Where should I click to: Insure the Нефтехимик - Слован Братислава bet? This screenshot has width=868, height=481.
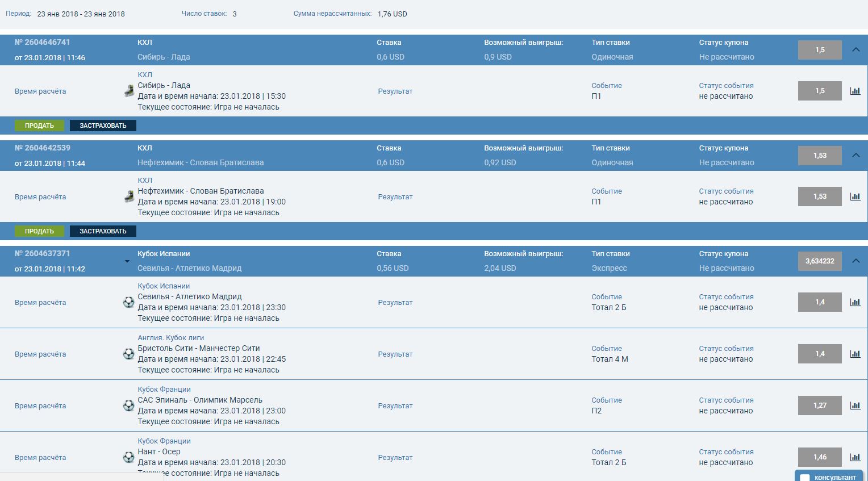(x=103, y=231)
